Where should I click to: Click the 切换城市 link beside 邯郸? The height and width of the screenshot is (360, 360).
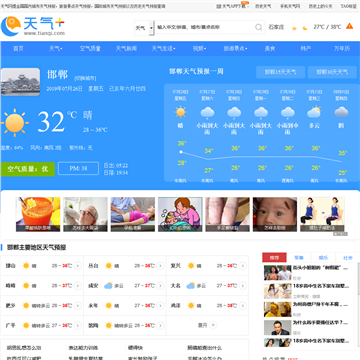pyautogui.click(x=85, y=78)
